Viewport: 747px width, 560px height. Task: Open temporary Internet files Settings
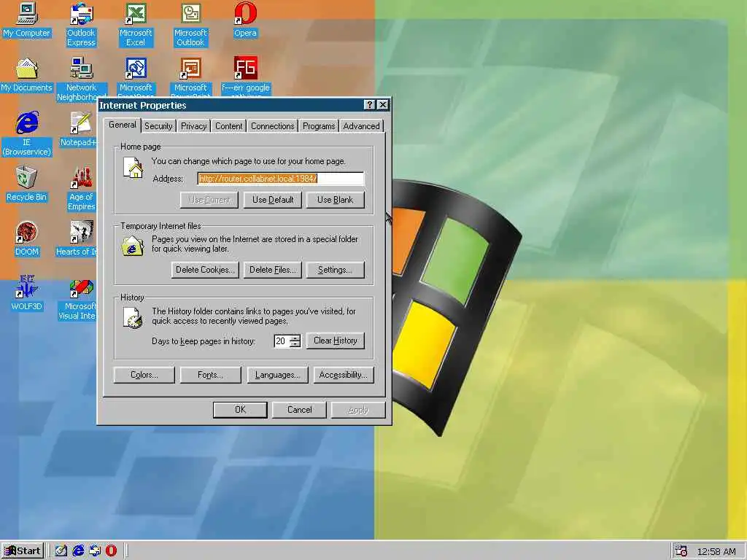pos(336,270)
